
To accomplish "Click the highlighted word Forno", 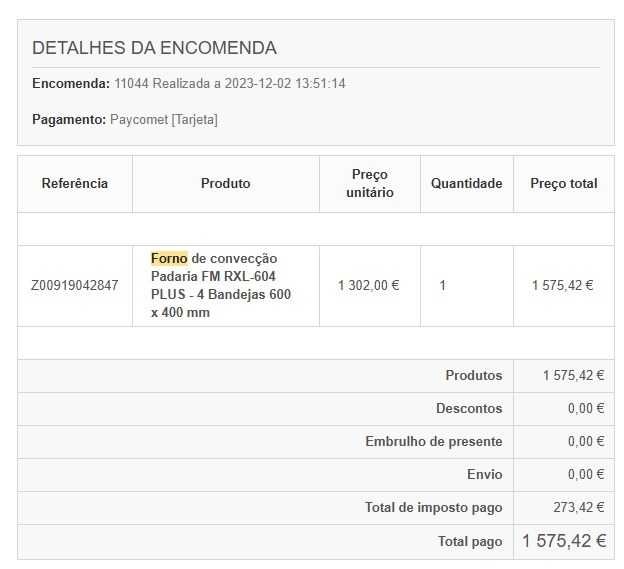I will (x=169, y=259).
